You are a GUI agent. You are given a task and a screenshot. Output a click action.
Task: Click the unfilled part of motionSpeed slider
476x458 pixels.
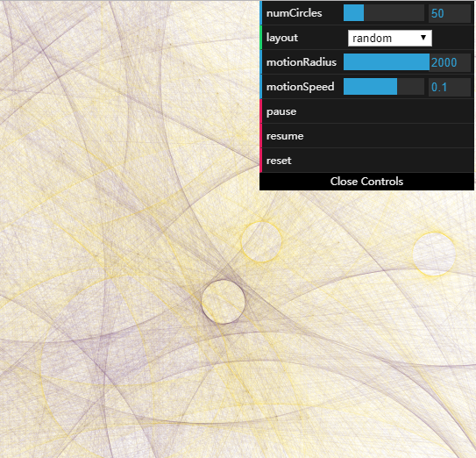coord(410,87)
